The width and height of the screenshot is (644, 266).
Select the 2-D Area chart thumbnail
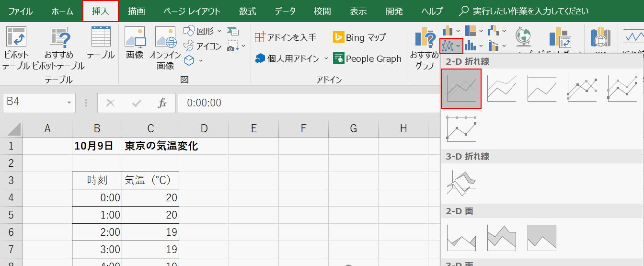click(x=461, y=238)
